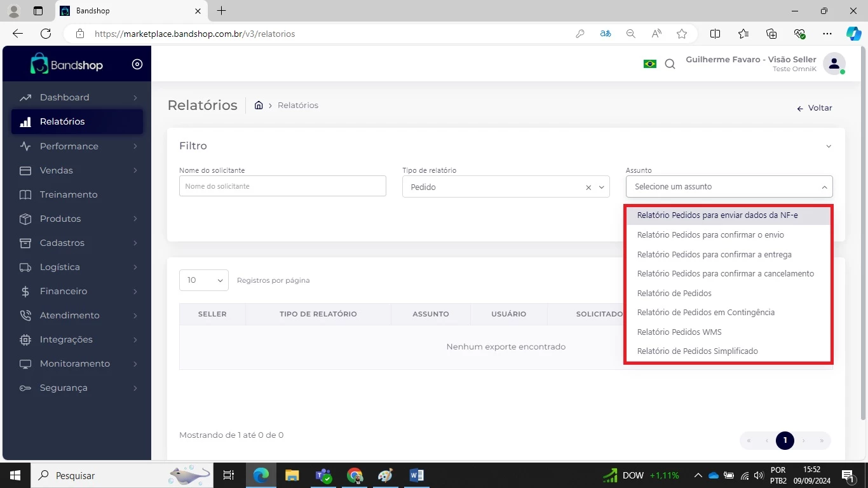This screenshot has height=488, width=868.
Task: Choose Relatório de Pedidos Simplificado
Action: click(697, 351)
